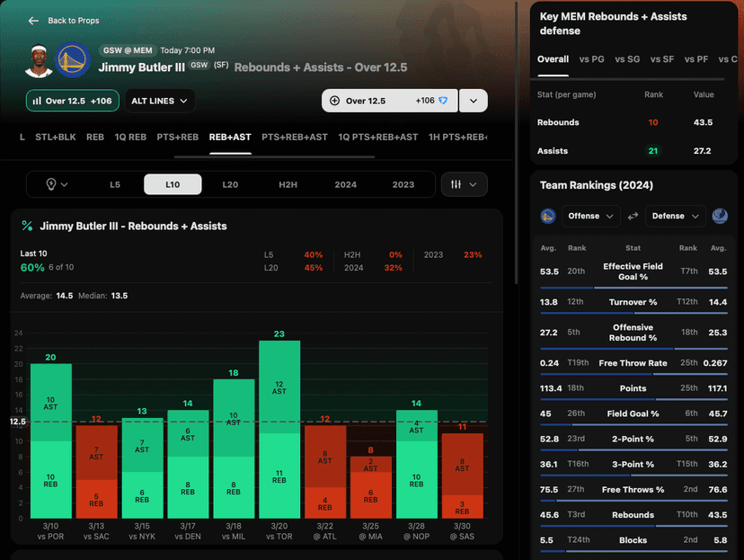Viewport: 744px width, 560px height.
Task: Click the bar chart icon in Over 12.5 pill
Action: [37, 101]
